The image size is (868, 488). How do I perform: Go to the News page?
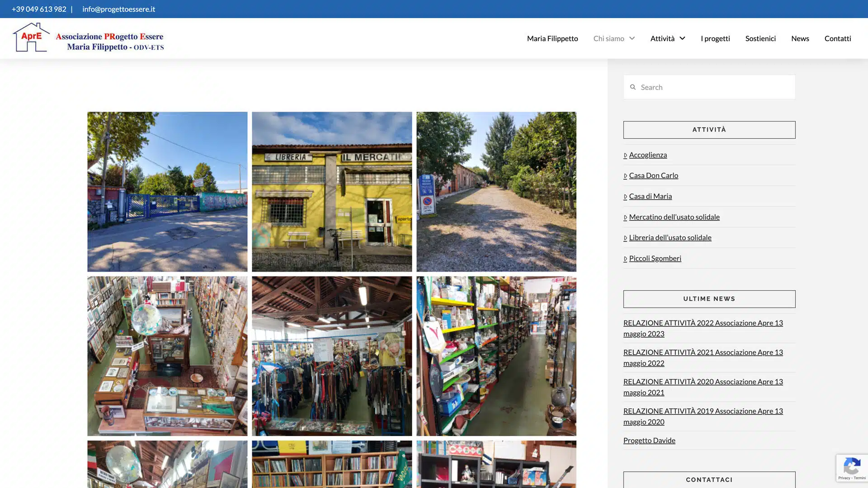800,38
